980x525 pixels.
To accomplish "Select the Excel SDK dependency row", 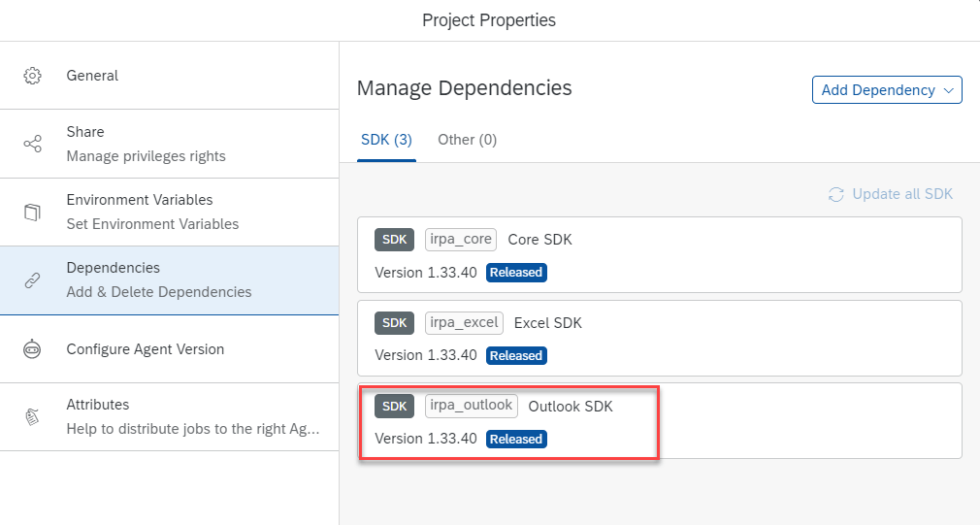I will click(659, 338).
